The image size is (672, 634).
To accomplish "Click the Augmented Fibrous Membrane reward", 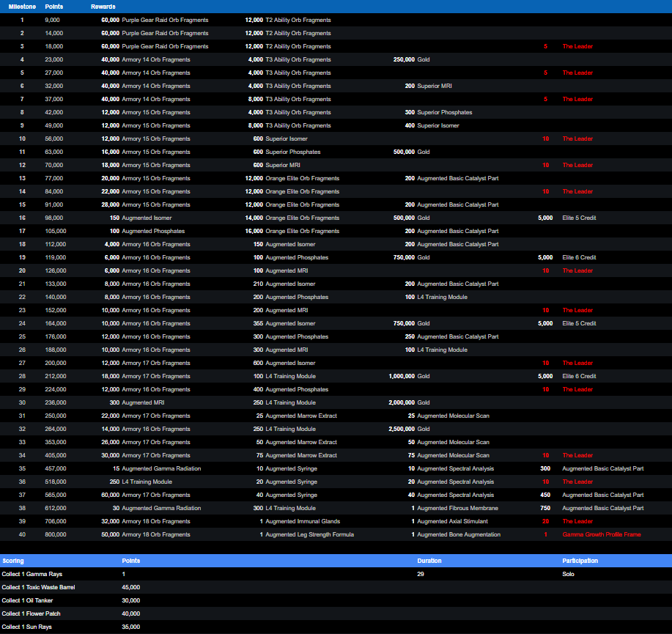I will click(x=457, y=509).
